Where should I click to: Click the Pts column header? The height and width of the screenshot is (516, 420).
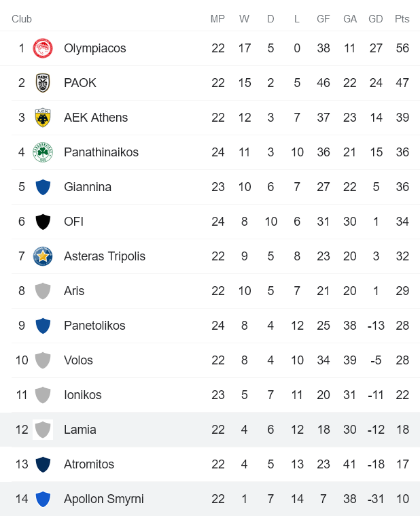[402, 19]
